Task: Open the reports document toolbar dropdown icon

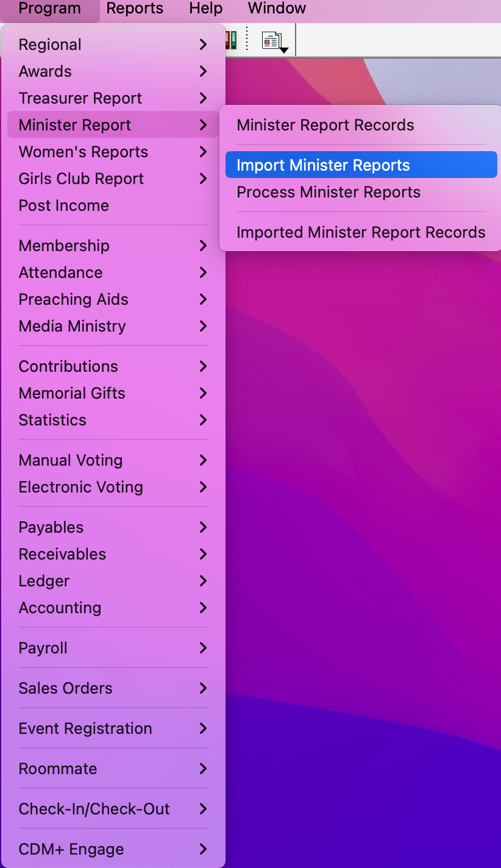Action: click(x=274, y=41)
